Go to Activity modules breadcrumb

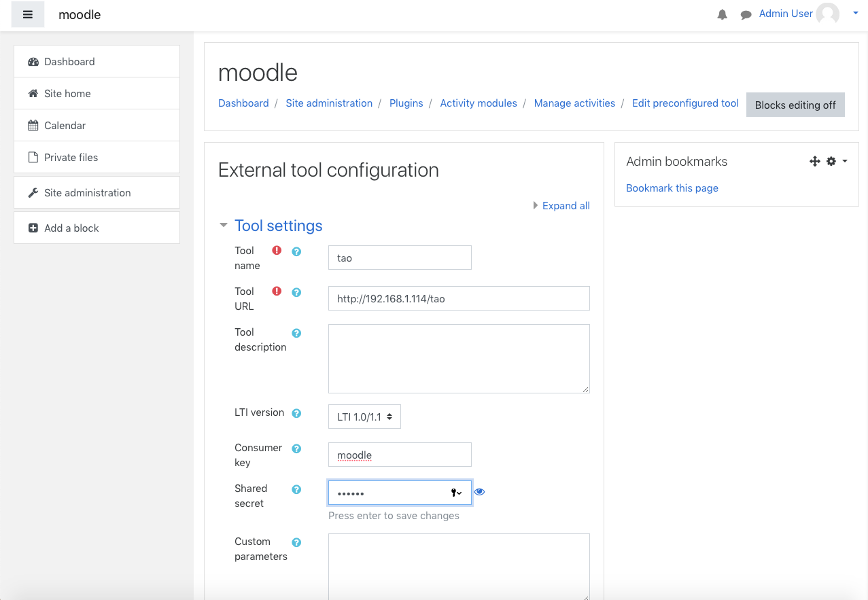click(479, 103)
